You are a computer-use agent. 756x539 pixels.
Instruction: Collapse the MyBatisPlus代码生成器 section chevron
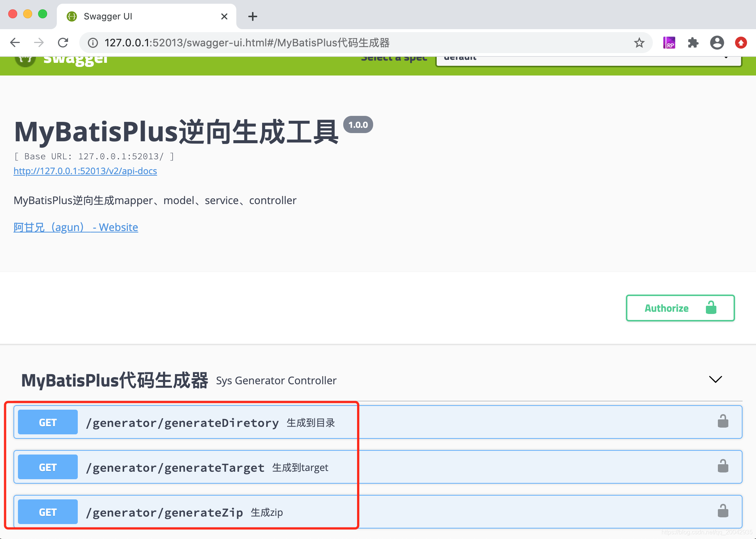(x=715, y=380)
